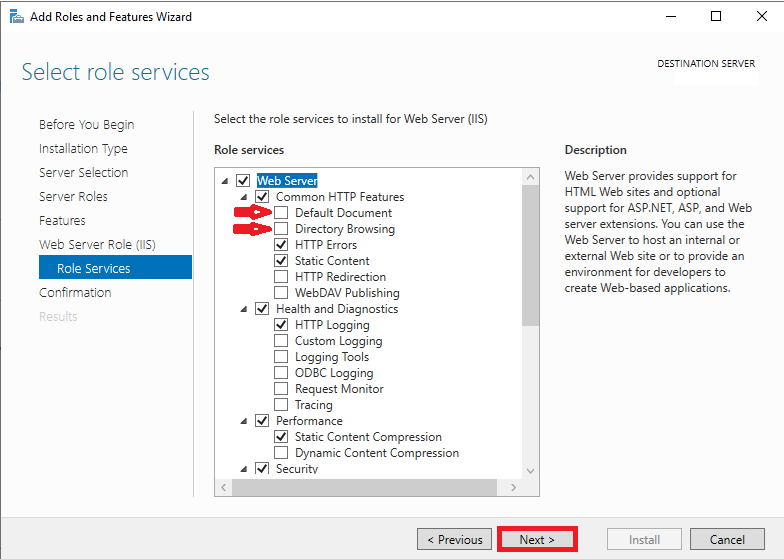Maximize the wizard window

(x=716, y=16)
